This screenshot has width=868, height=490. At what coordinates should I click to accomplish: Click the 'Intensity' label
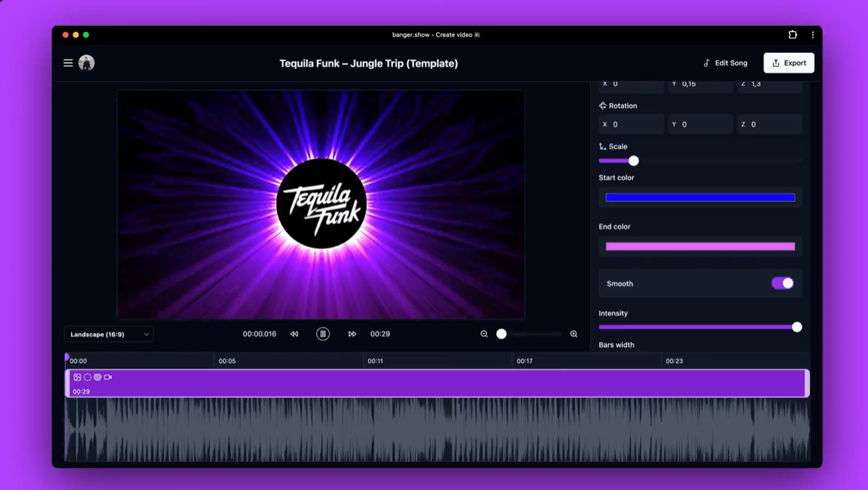(613, 314)
